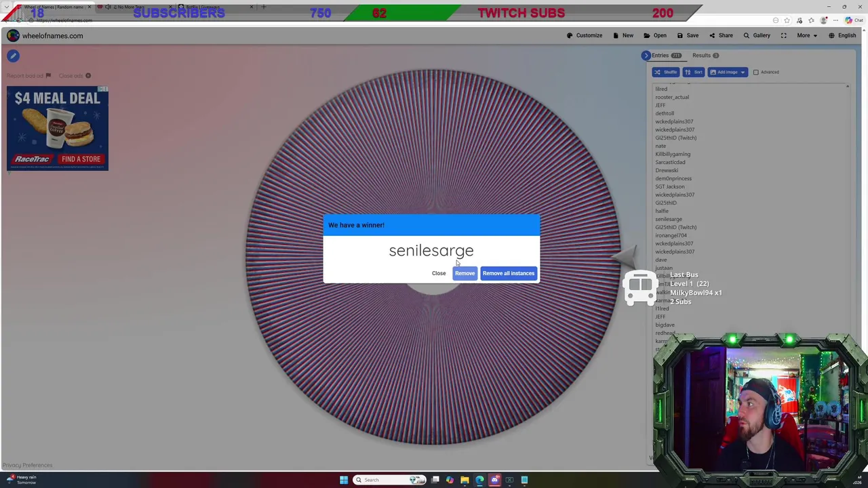
Task: Remove the winner senilesarge
Action: click(465, 273)
